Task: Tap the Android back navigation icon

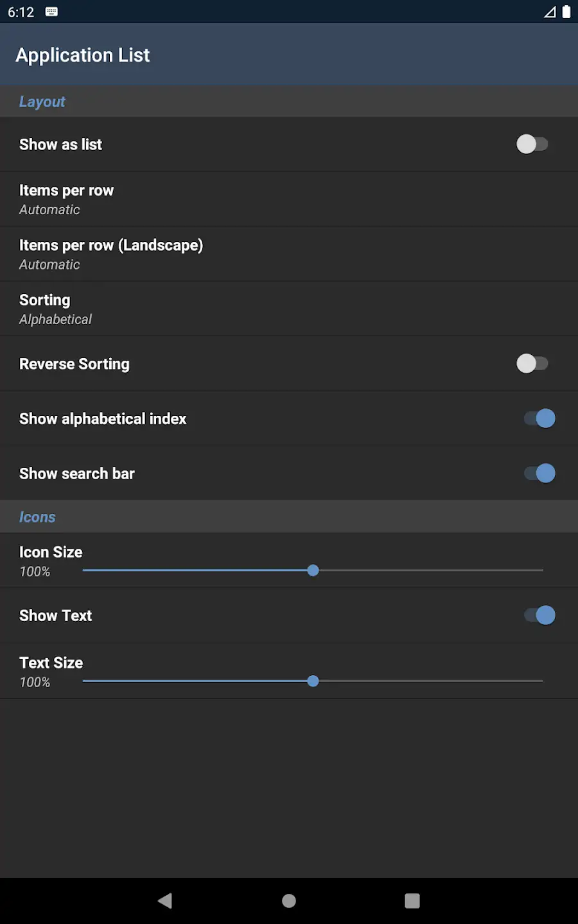Action: 165,901
